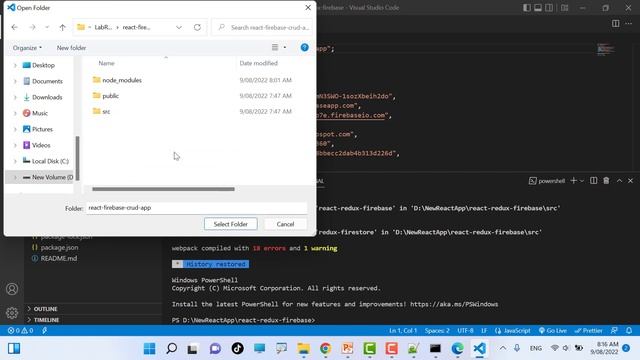Close the terminal panel
The image size is (640, 360).
[630, 180]
